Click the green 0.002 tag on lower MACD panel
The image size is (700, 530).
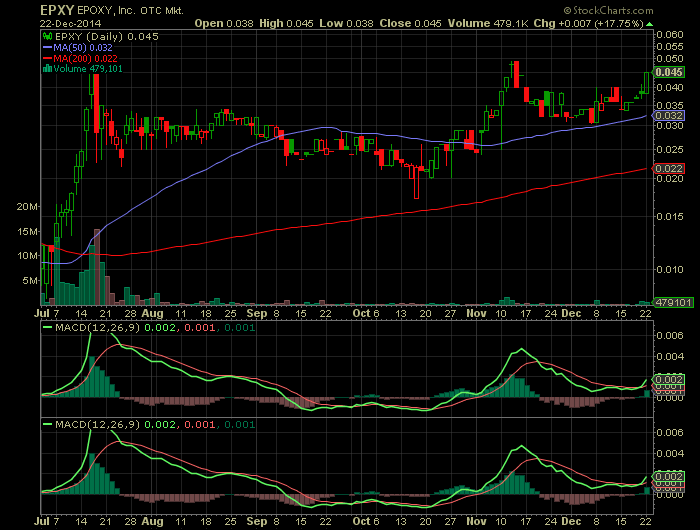(668, 476)
